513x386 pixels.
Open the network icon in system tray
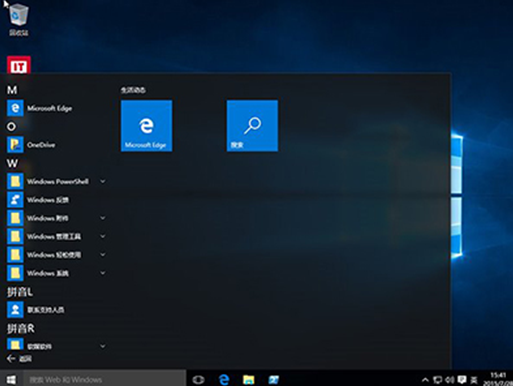[x=438, y=380]
